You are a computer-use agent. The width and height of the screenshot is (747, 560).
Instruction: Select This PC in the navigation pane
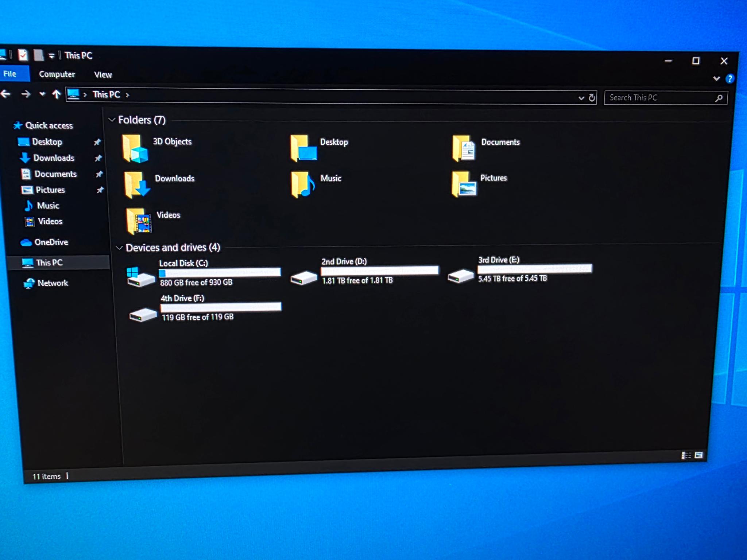58,262
